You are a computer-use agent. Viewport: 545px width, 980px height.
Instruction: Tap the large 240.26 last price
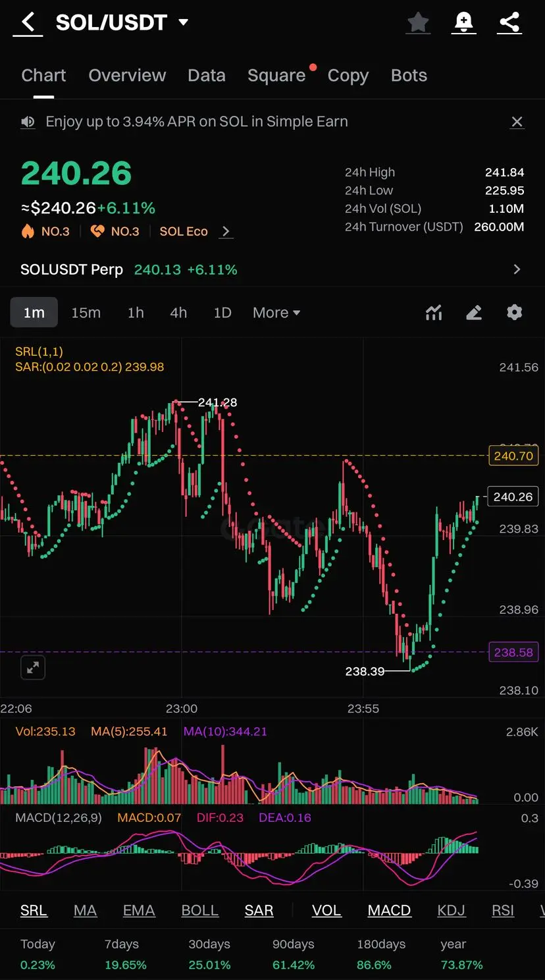click(76, 173)
